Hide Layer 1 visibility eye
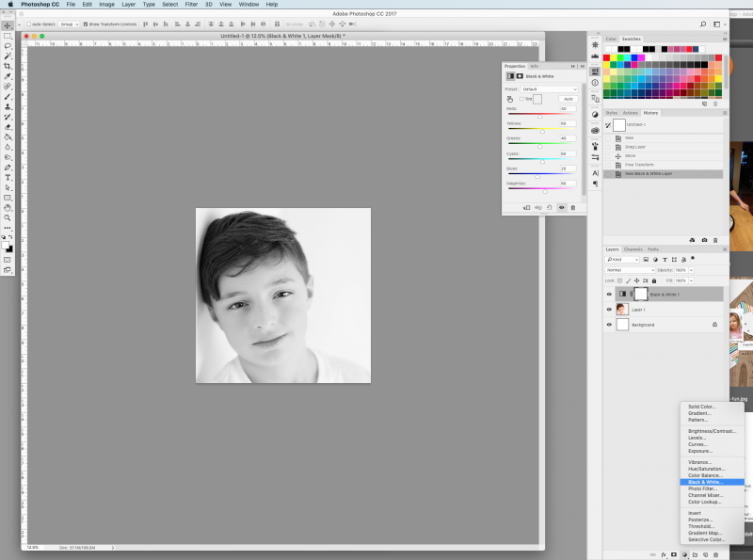Image resolution: width=753 pixels, height=560 pixels. 609,310
